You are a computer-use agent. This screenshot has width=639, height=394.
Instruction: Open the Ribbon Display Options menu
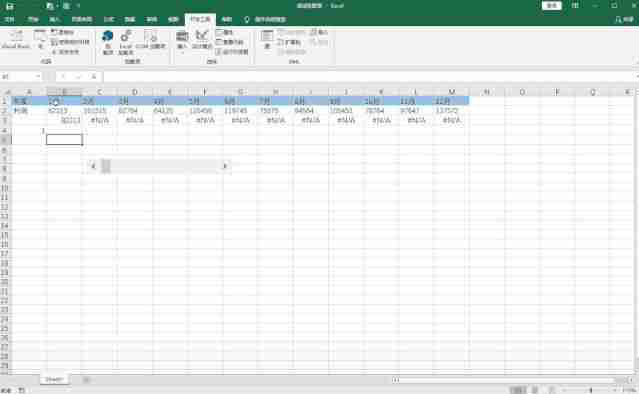575,6
